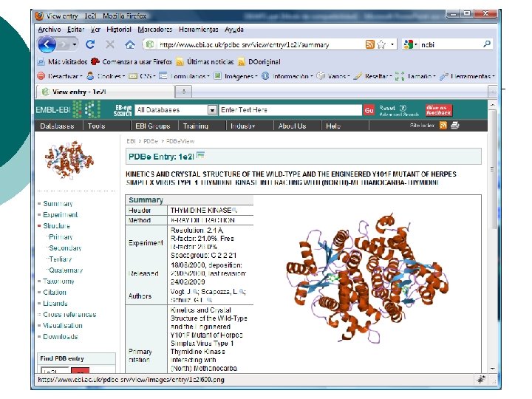Viewport: 532px width, 399px height.
Task: Open the About Us navigation item
Action: [292, 126]
